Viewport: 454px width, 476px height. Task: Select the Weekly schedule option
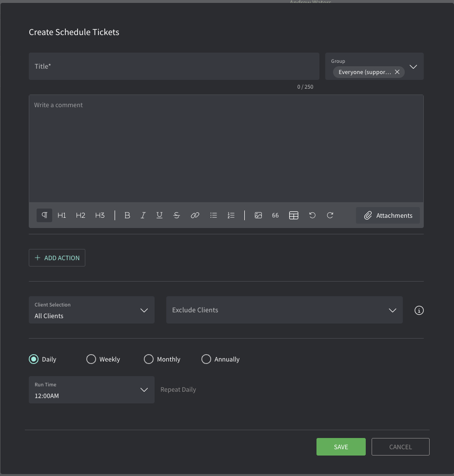(91, 359)
